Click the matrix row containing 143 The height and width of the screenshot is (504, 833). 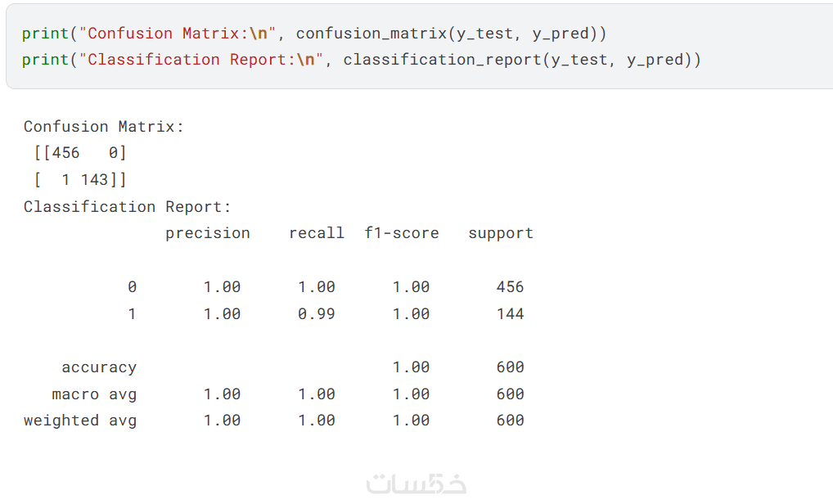pyautogui.click(x=80, y=180)
